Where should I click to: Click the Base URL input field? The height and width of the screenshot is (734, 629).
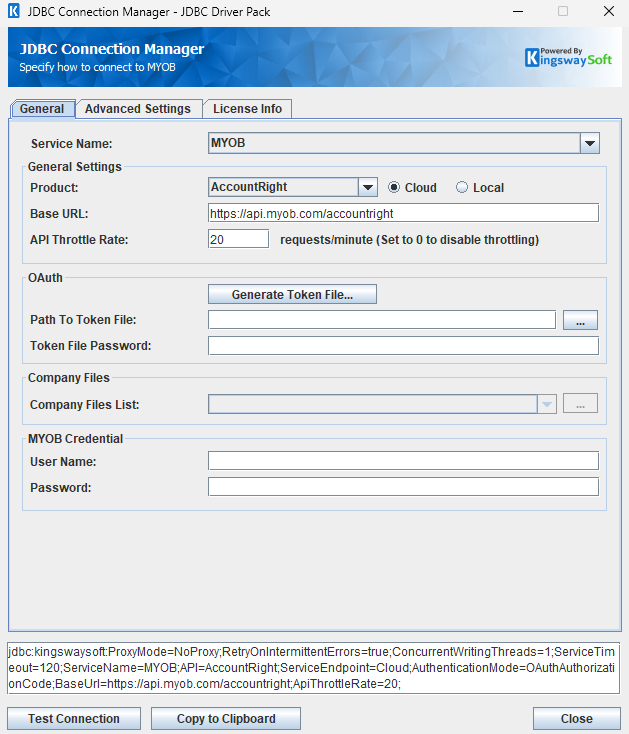coord(403,213)
